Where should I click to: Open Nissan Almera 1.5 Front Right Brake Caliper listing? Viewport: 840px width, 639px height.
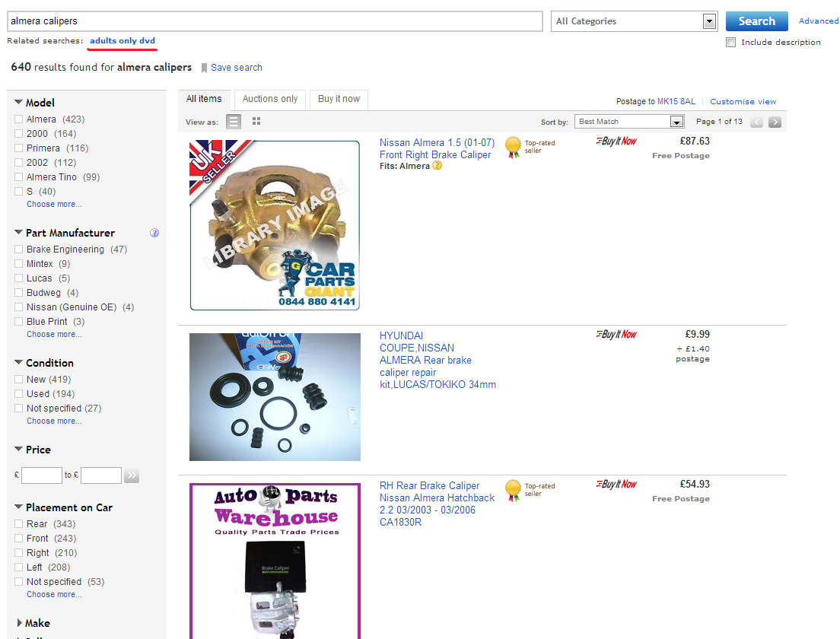[x=437, y=148]
